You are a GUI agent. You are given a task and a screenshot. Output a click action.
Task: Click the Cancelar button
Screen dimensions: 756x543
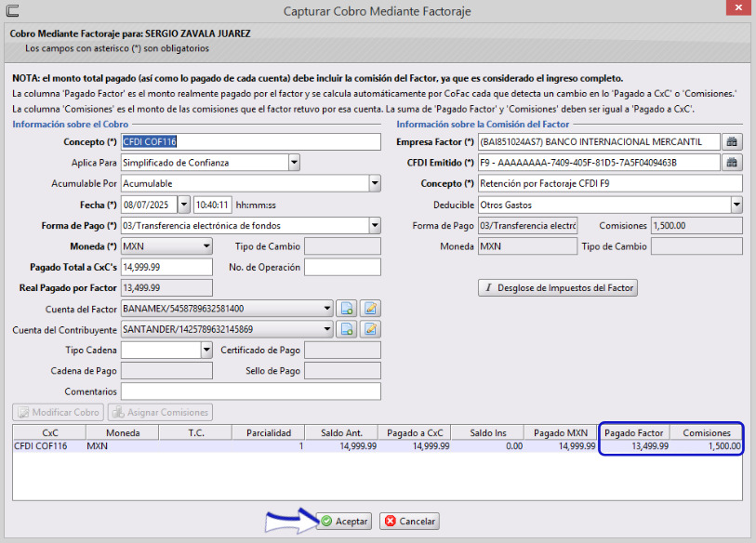(x=409, y=522)
